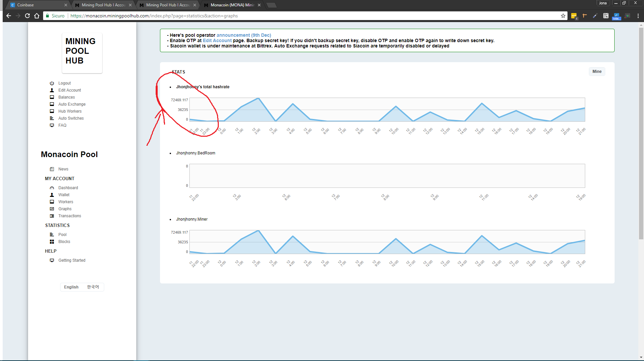Open the Balances page from sidebar

point(66,97)
